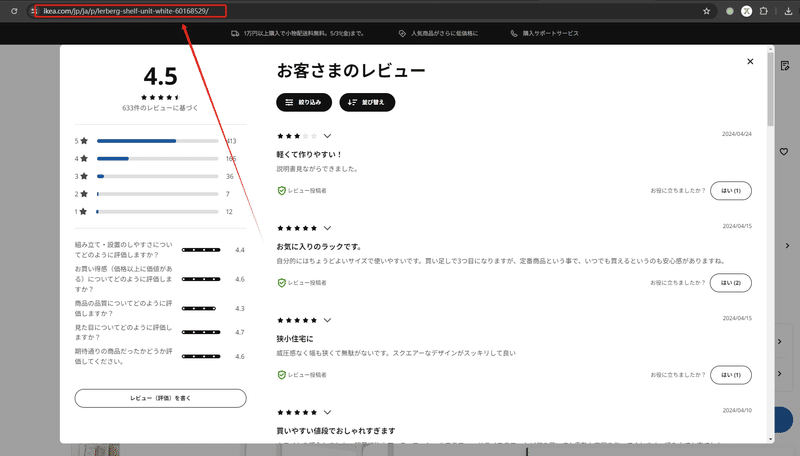The width and height of the screenshot is (800, 456).
Task: Click the scrollbar down arrow
Action: [770, 439]
